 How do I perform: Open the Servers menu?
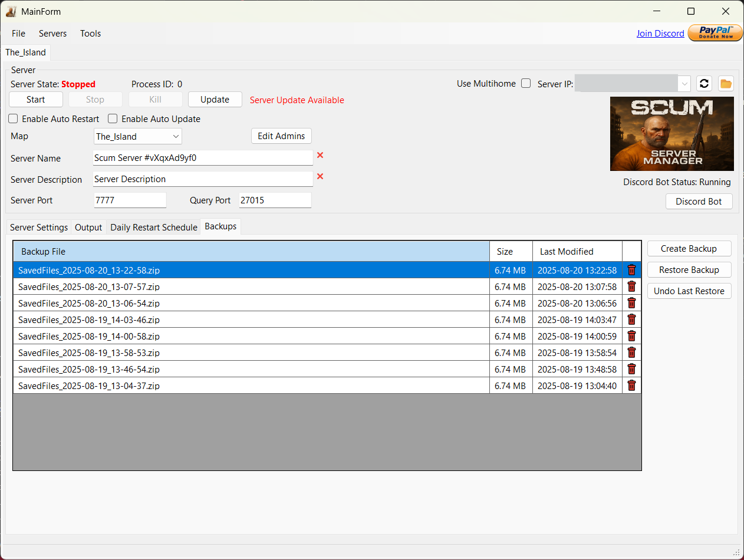tap(53, 34)
